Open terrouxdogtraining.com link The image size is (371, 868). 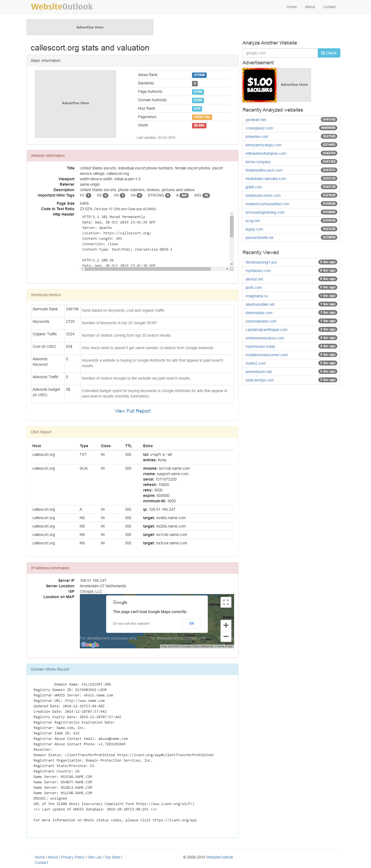265,212
